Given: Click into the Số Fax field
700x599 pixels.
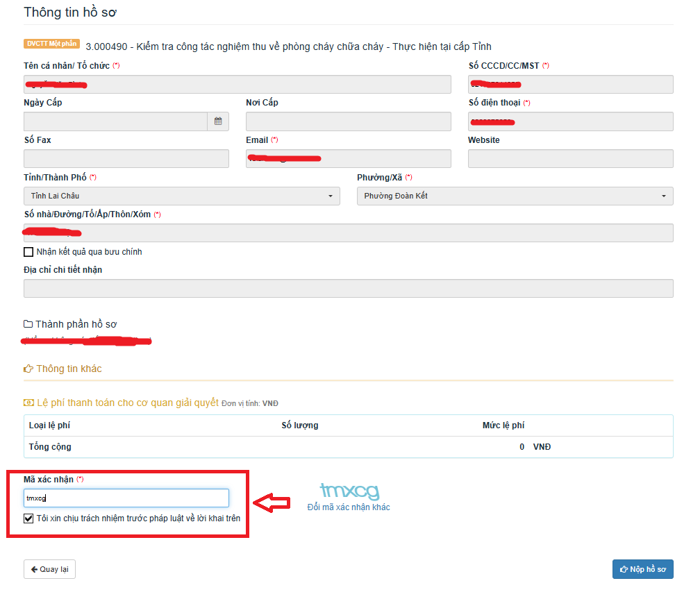Looking at the screenshot, I should [126, 159].
